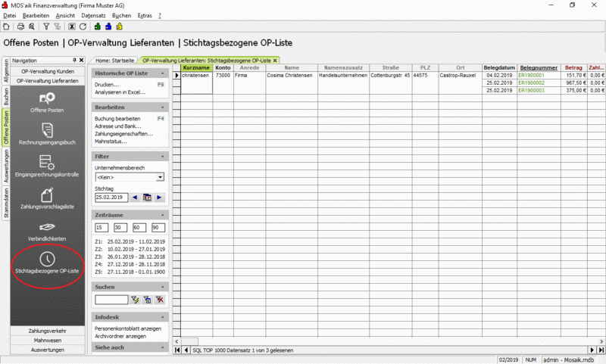Click the Zeiträume field containing 15
Image resolution: width=606 pixels, height=364 pixels.
pos(102,228)
